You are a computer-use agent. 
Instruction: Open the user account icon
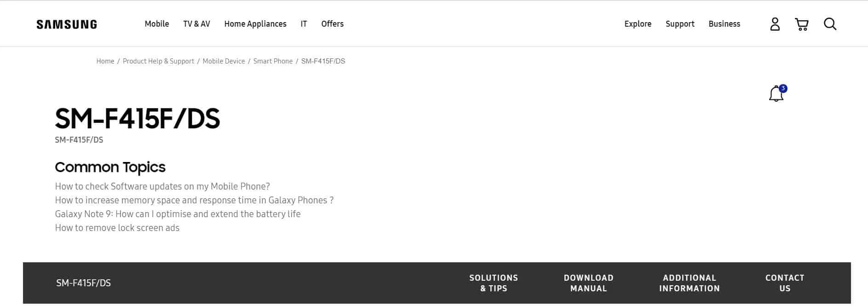(775, 24)
